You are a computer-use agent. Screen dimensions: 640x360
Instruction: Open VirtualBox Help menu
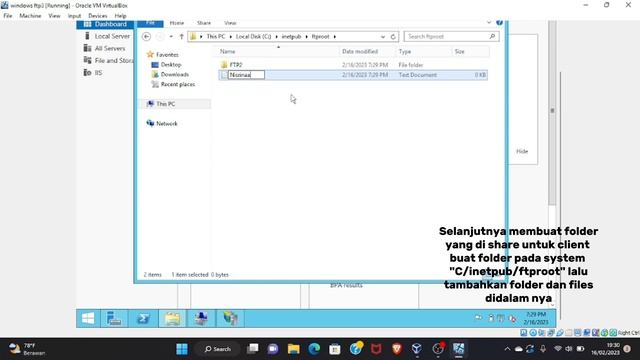[120, 16]
